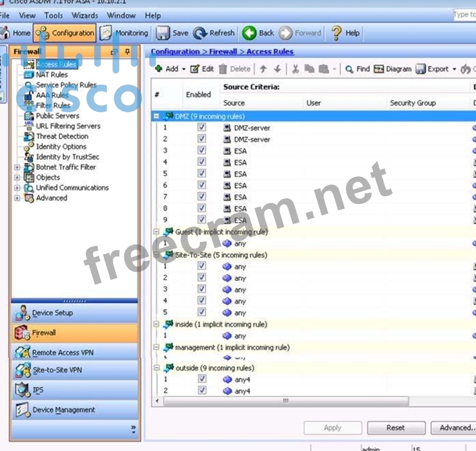Viewport: 476px width, 451px height.
Task: Collapse the DMZ incoming rules group
Action: (156, 116)
